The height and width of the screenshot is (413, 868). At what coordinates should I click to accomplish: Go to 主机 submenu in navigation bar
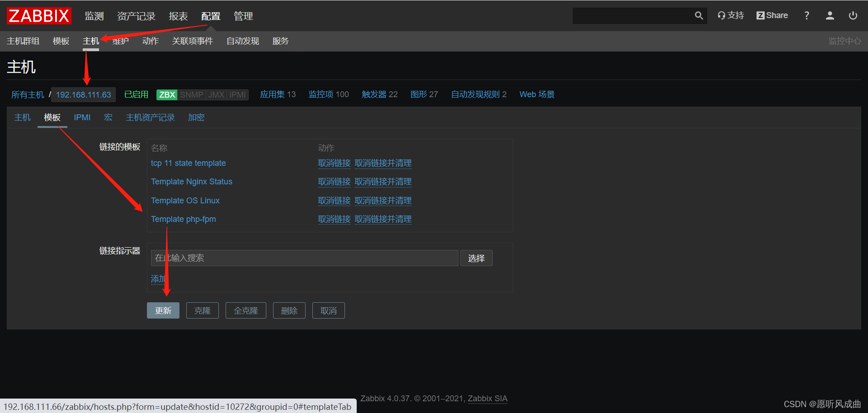pyautogui.click(x=91, y=41)
